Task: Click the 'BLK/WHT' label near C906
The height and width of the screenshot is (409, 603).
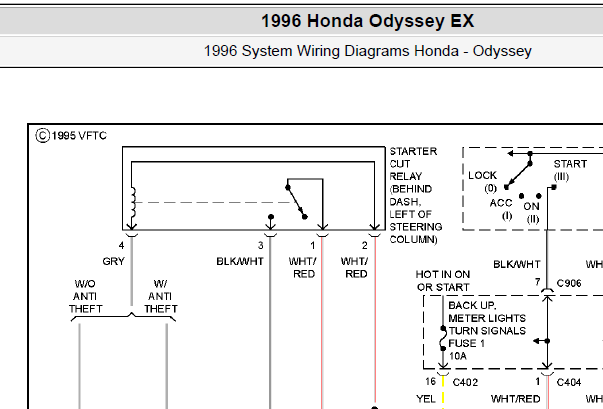Action: [x=517, y=264]
